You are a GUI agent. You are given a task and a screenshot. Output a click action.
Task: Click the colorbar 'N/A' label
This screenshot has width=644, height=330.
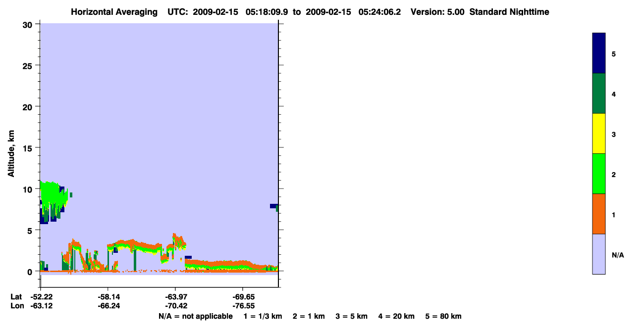(x=618, y=255)
